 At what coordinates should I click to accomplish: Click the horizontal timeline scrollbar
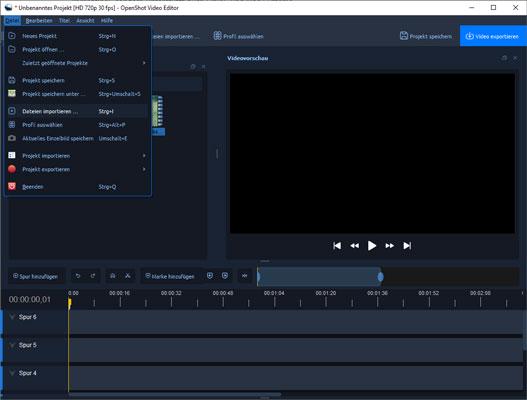pyautogui.click(x=175, y=395)
